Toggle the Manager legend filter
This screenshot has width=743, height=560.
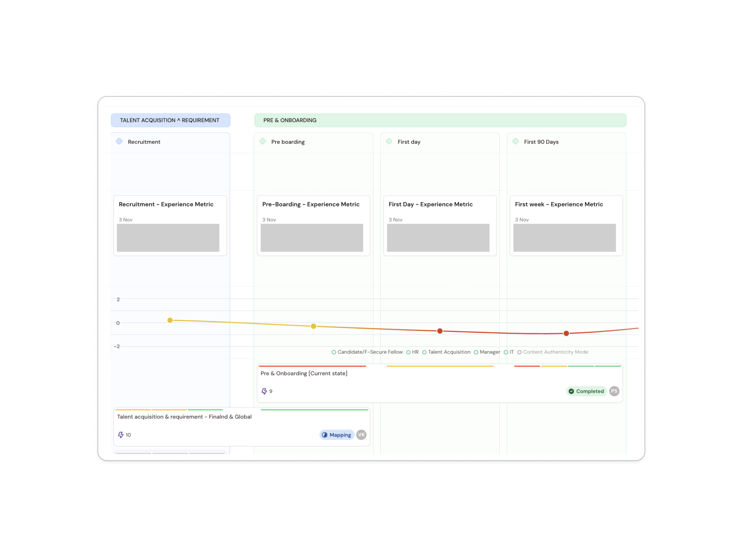pos(476,352)
